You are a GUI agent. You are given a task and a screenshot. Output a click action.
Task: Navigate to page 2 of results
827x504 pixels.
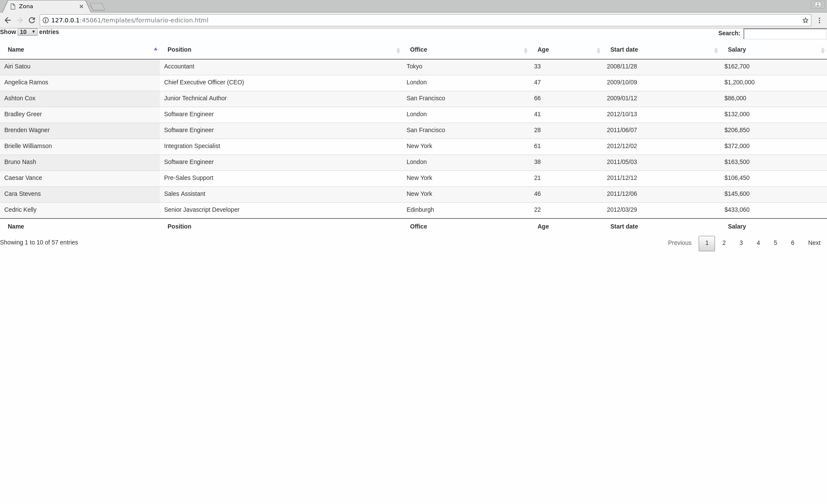coord(724,243)
